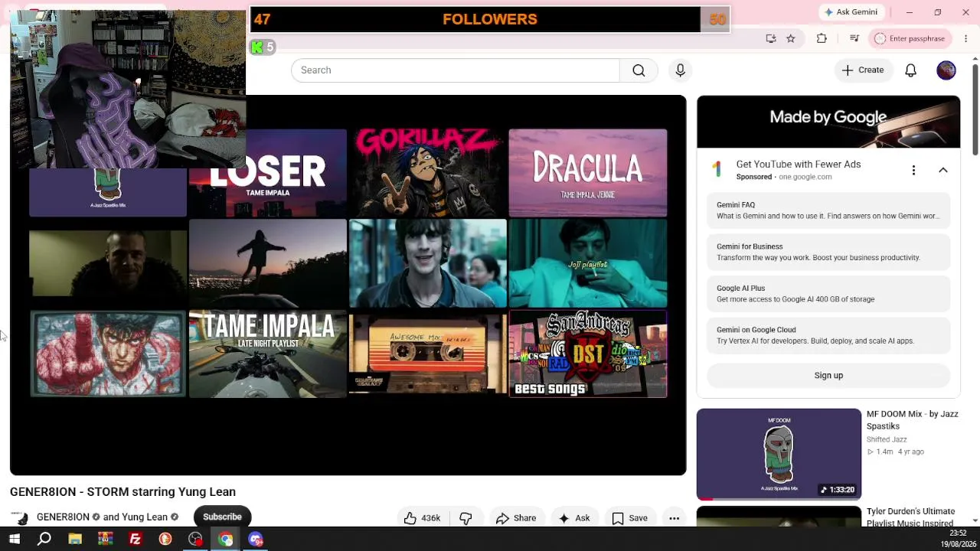
Task: Open the one.google.com sponsor link
Action: coord(805,177)
